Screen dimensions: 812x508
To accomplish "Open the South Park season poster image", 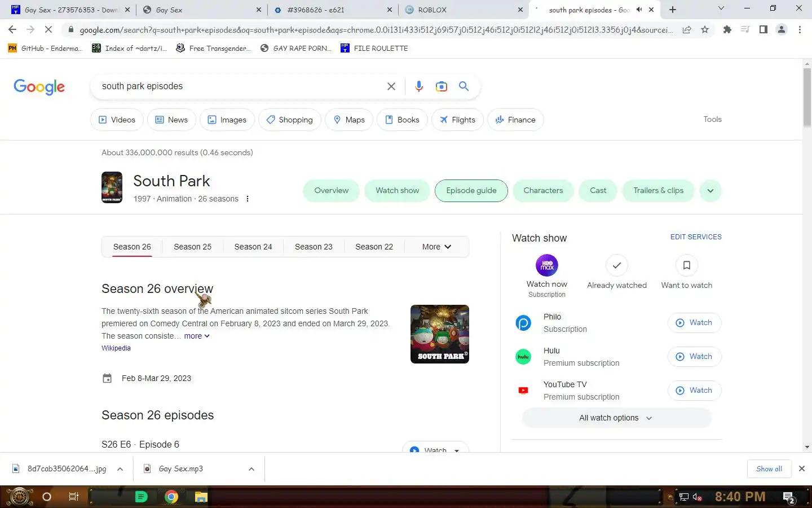I will pyautogui.click(x=440, y=334).
